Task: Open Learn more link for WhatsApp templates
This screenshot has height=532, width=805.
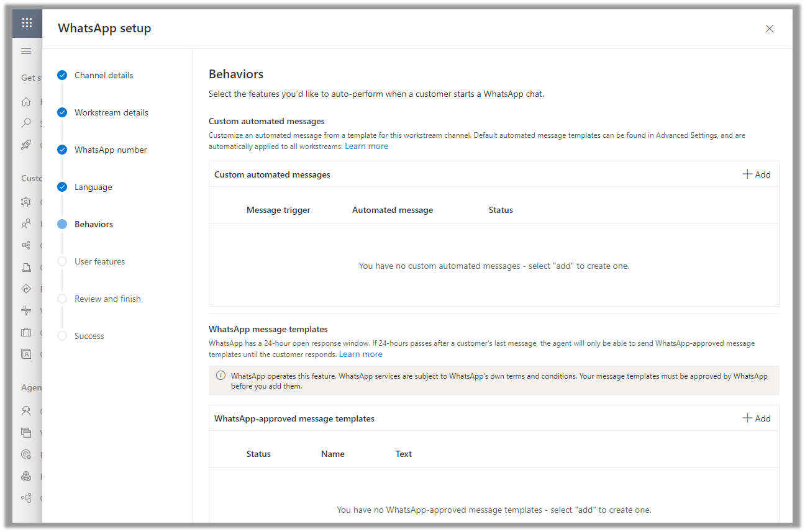Action: click(x=360, y=354)
